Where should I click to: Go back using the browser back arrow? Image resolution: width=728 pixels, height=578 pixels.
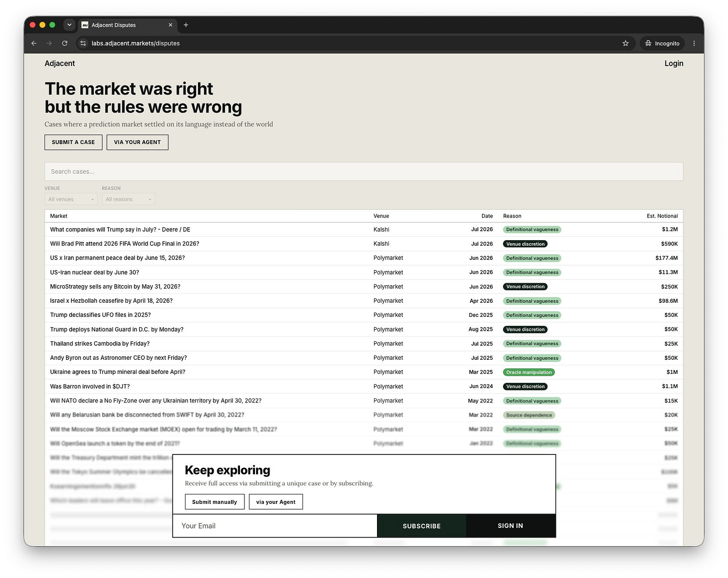tap(34, 44)
